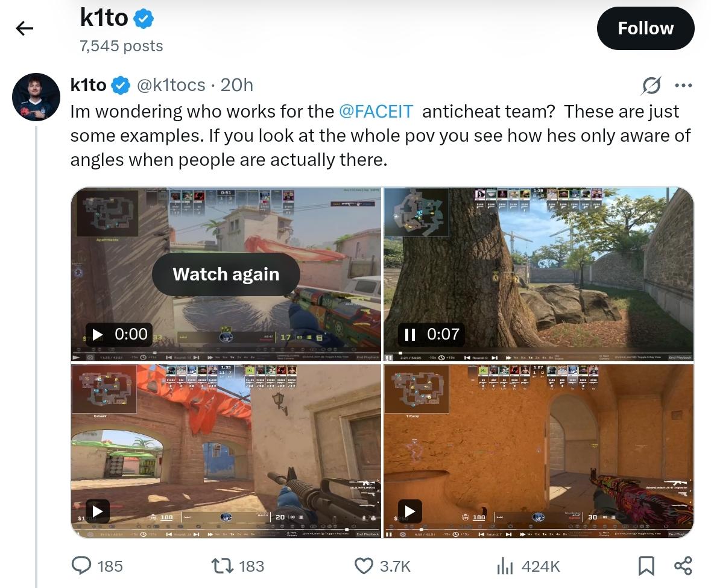The image size is (711, 588).
Task: Go back using the left arrow
Action: pyautogui.click(x=25, y=28)
